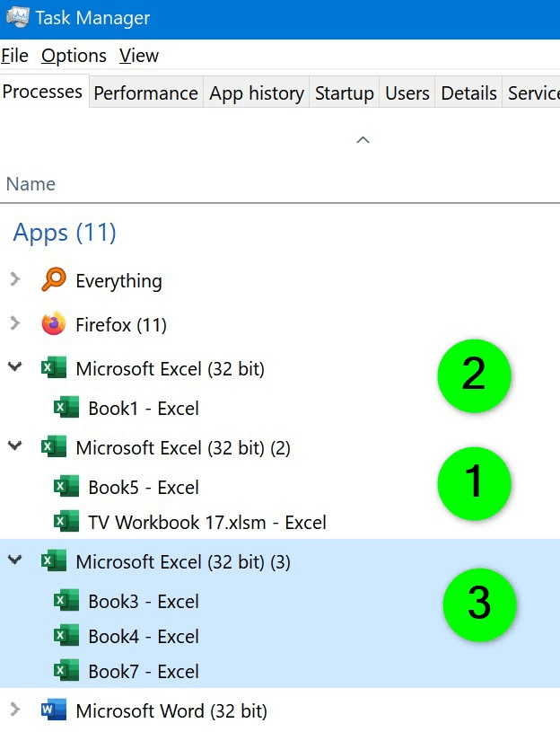Select the Microsoft Excel (32 bit) (3) row
This screenshot has height=732, width=560.
280,561
